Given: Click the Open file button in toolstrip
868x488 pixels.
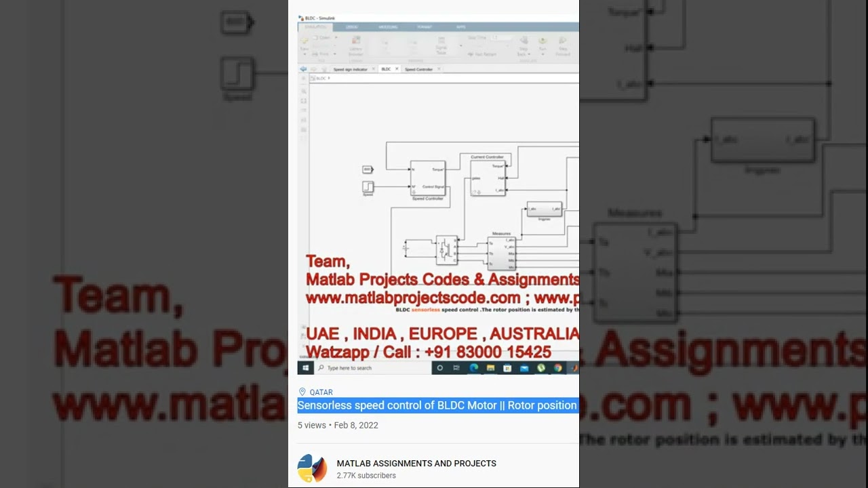Looking at the screenshot, I should tap(323, 38).
